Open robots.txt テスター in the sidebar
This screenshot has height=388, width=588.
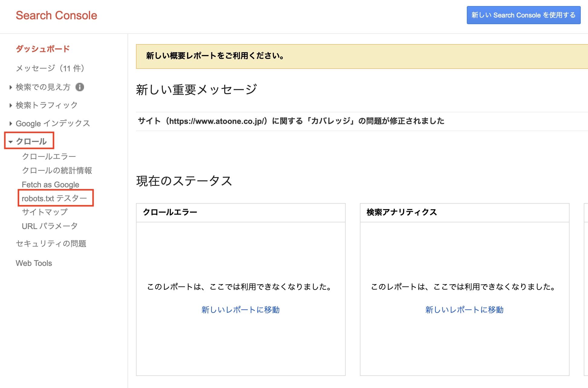click(x=54, y=198)
